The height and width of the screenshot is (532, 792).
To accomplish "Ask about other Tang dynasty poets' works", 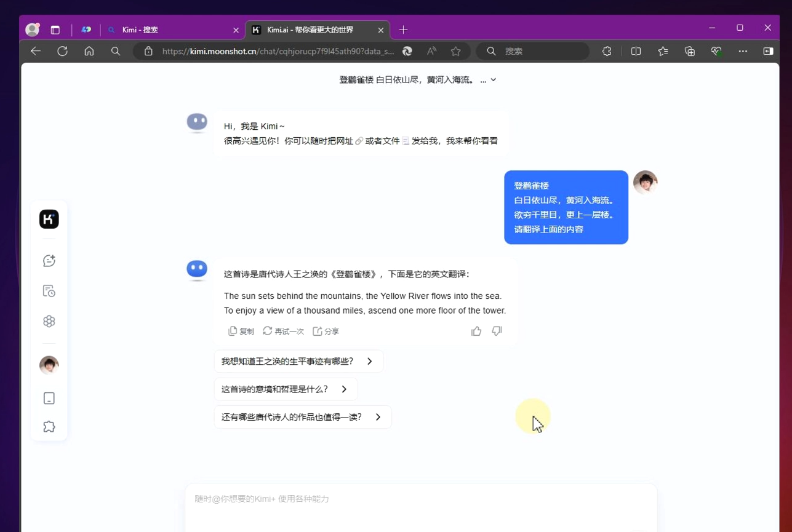I will tap(302, 416).
